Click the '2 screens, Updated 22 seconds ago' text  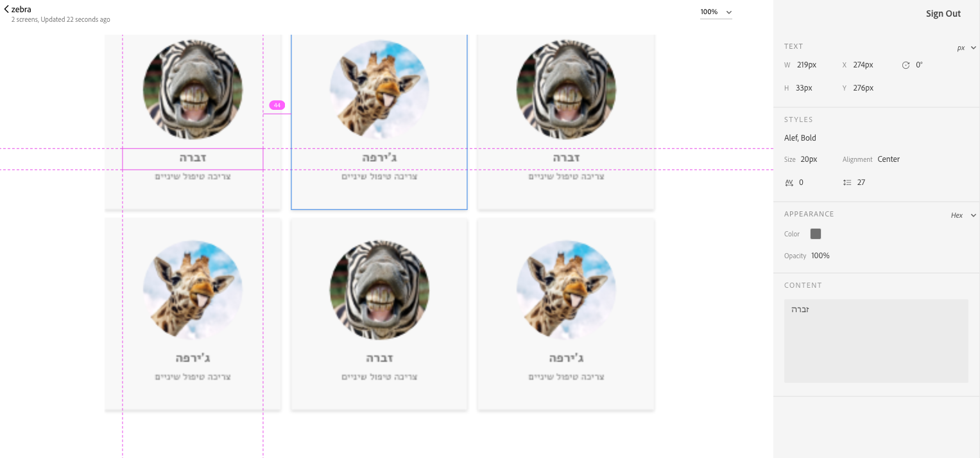[x=61, y=20]
